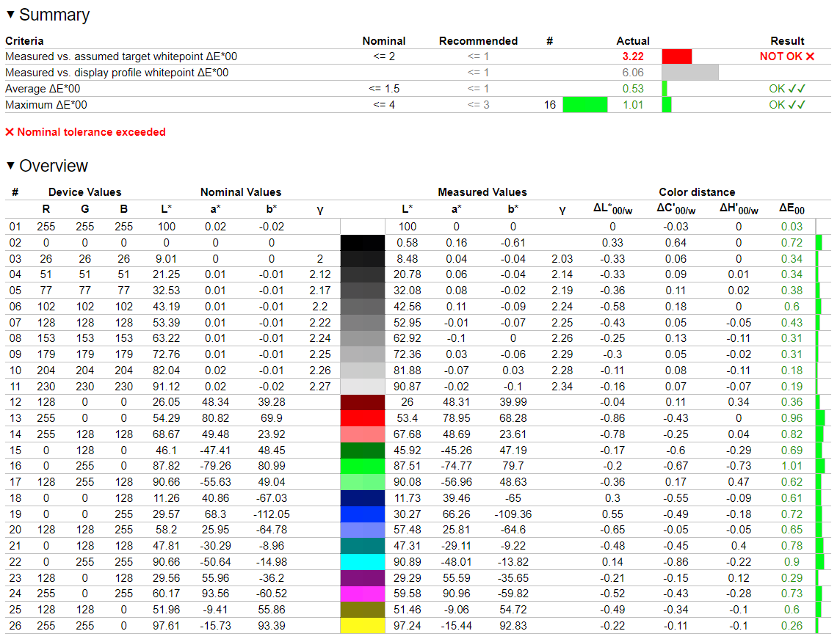Click 'Measured vs. assumed target whitepoint' criterion
The height and width of the screenshot is (642, 840).
click(x=121, y=56)
